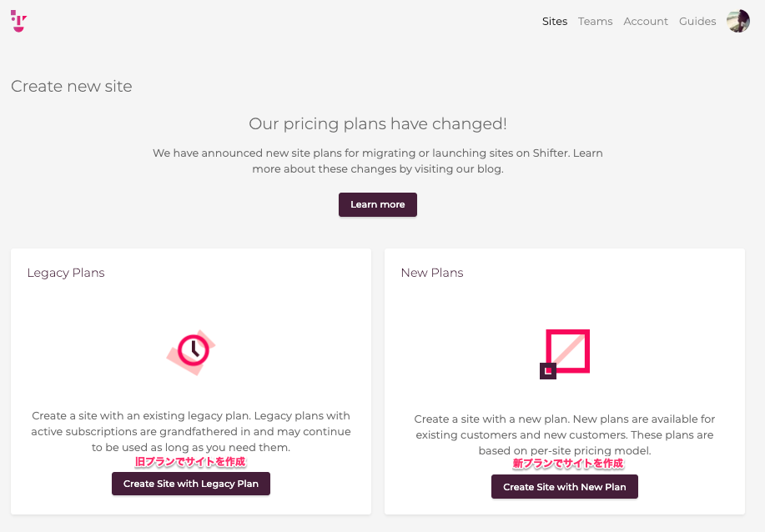
Task: Click the 'Our pricing plans have changed!' heading
Action: click(x=378, y=124)
